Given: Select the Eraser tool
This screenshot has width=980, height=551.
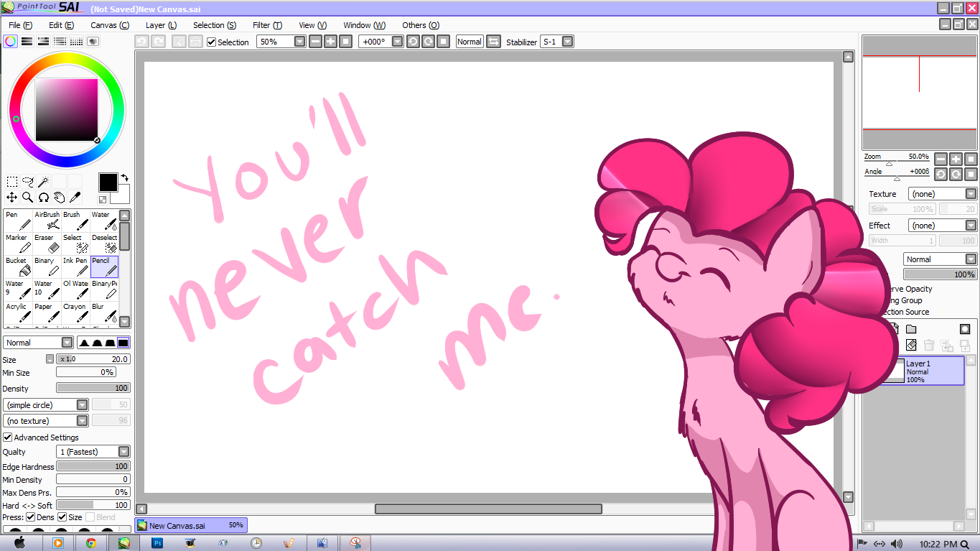Looking at the screenshot, I should click(x=47, y=244).
